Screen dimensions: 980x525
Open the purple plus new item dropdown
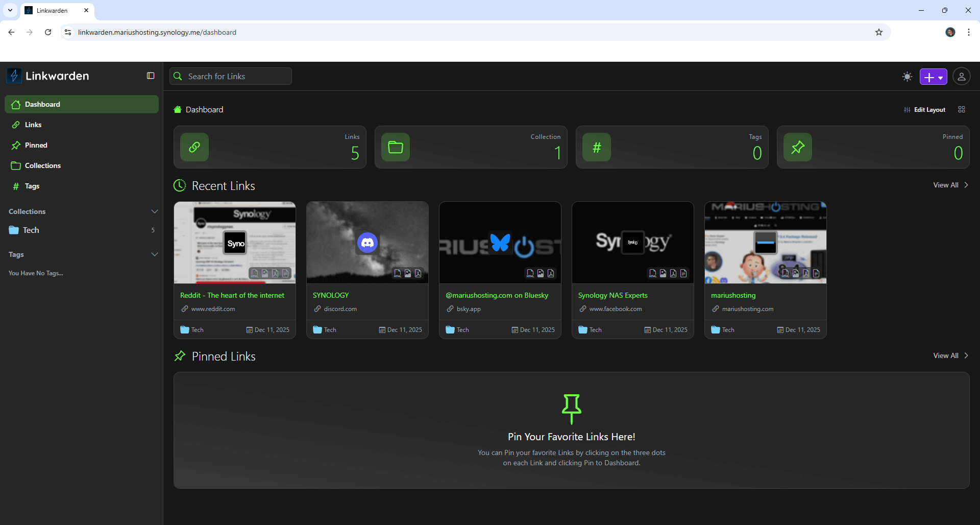coord(933,77)
